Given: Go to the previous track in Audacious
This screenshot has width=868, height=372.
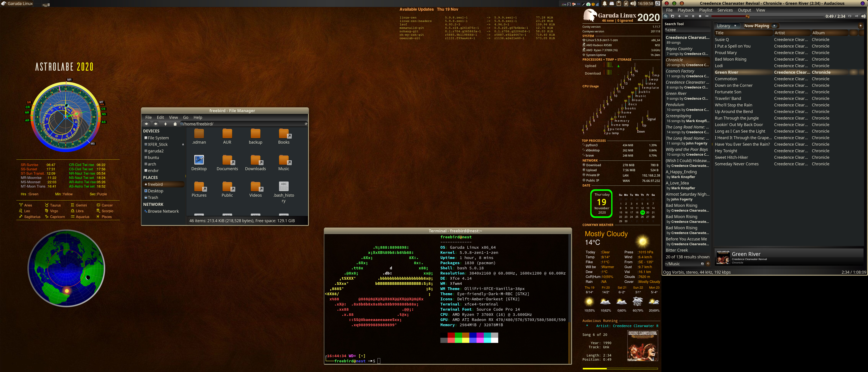Looking at the screenshot, I should click(x=686, y=16).
